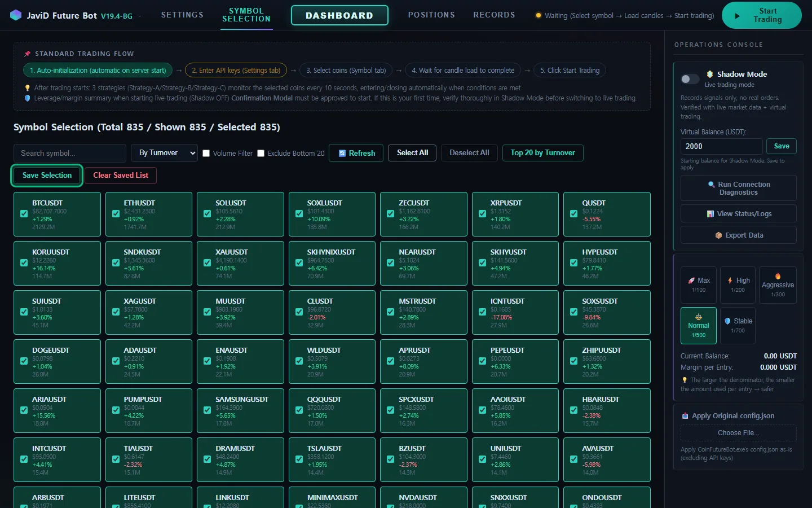Image resolution: width=812 pixels, height=508 pixels.
Task: Go to the Positions tab
Action: pos(431,15)
